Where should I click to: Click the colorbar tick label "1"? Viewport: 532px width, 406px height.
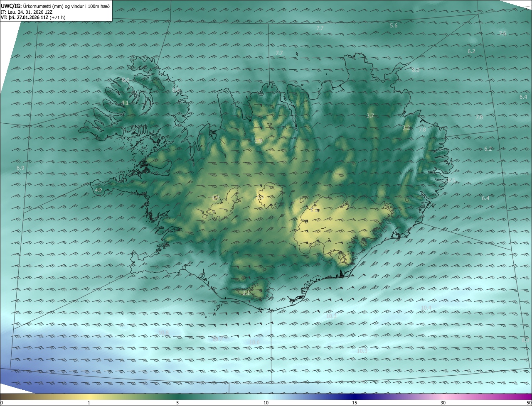click(89, 403)
